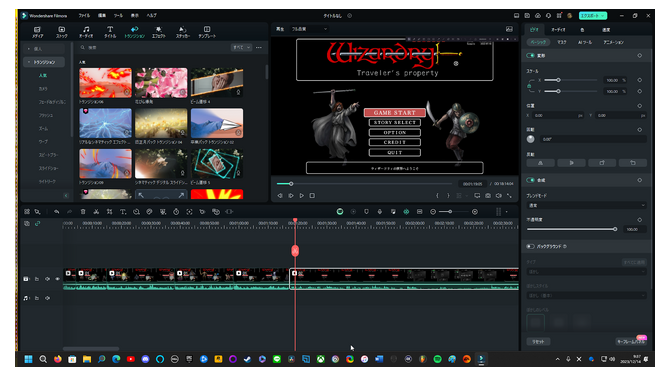Click the zoom out minus on timeline

click(433, 212)
